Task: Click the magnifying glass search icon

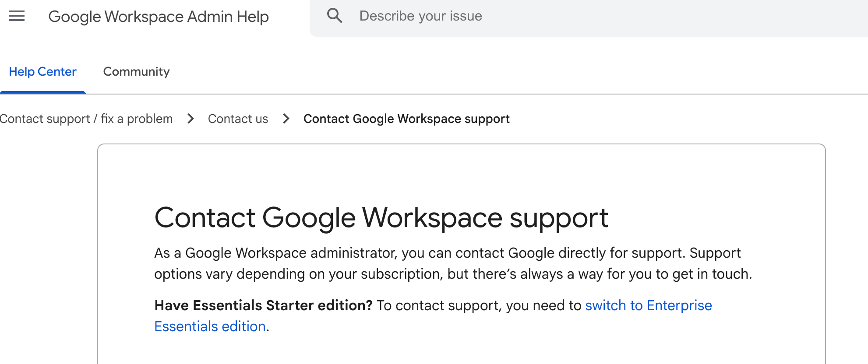Action: point(335,16)
